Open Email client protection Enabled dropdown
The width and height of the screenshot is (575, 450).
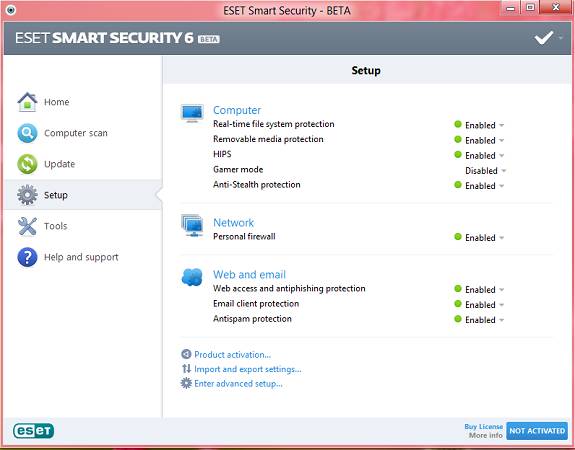484,305
